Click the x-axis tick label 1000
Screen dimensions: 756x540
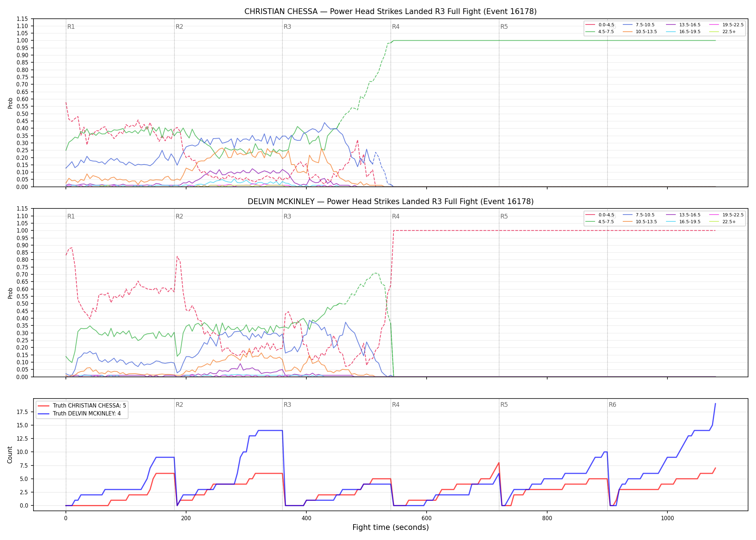tap(667, 518)
